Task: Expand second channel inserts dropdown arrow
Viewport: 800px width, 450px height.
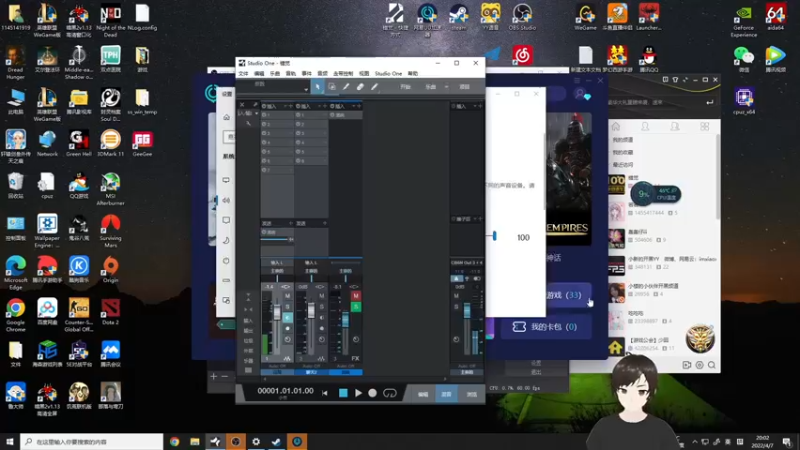Action: 319,106
